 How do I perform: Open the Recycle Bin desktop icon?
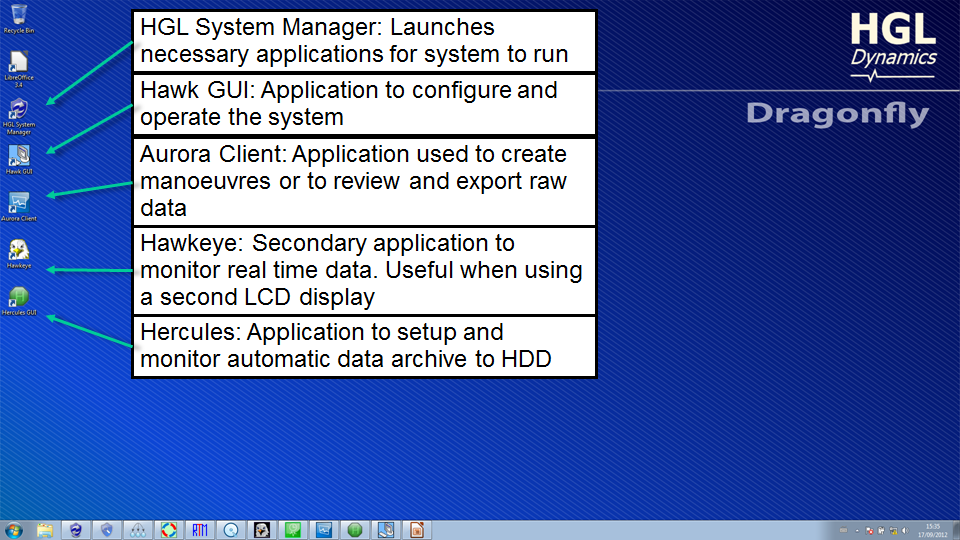[x=18, y=19]
